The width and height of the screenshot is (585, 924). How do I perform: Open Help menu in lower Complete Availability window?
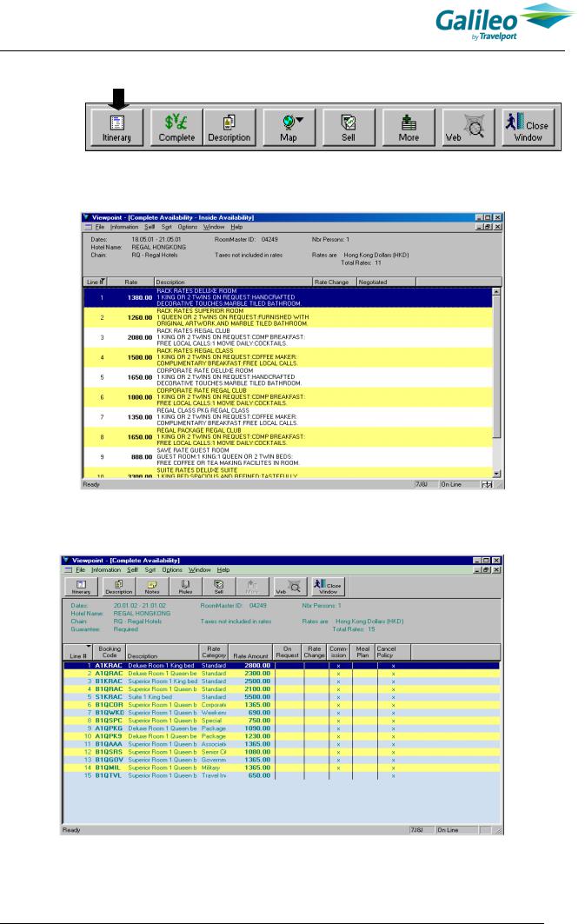click(x=223, y=570)
